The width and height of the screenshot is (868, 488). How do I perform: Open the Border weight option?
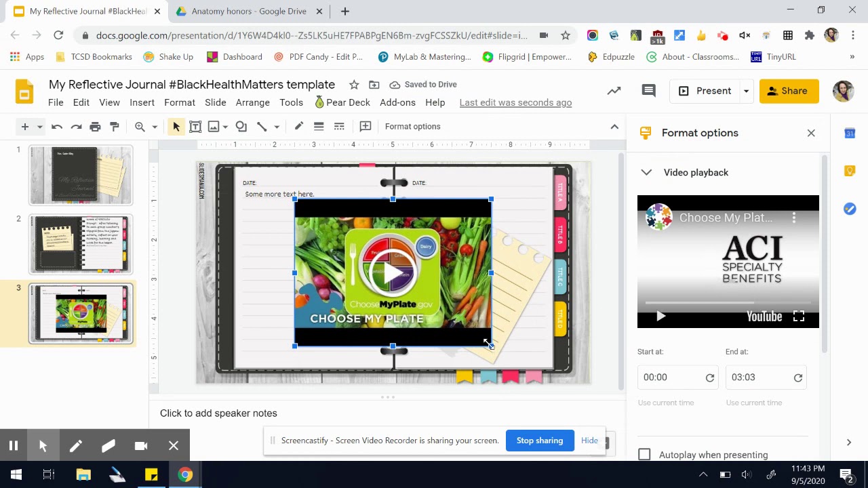click(x=319, y=127)
